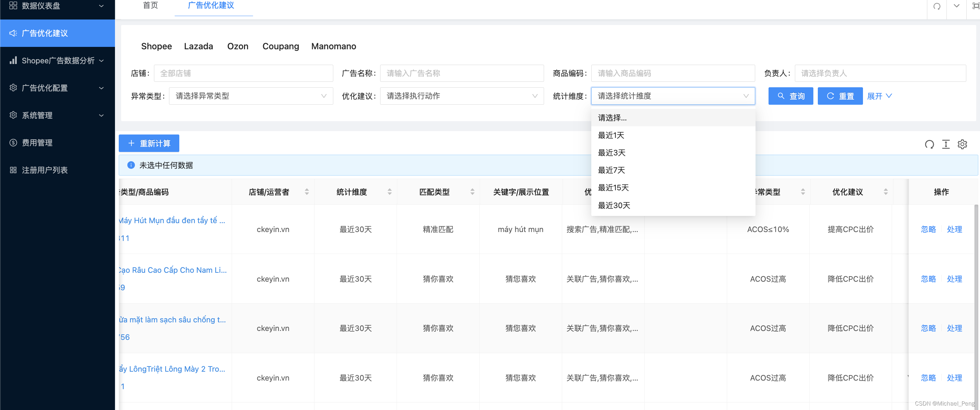
Task: Click the 查询 search button
Action: click(x=790, y=96)
